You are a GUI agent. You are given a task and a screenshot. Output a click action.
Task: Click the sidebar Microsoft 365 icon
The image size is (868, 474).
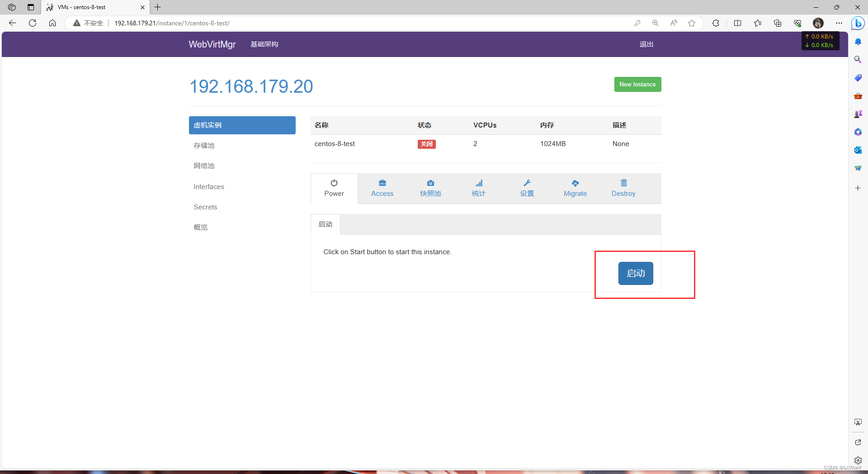click(858, 132)
